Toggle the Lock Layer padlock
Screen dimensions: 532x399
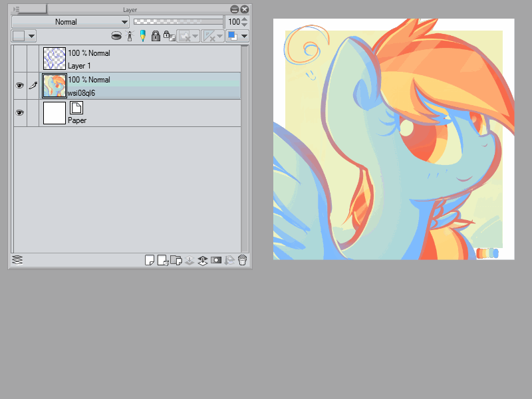click(x=156, y=36)
